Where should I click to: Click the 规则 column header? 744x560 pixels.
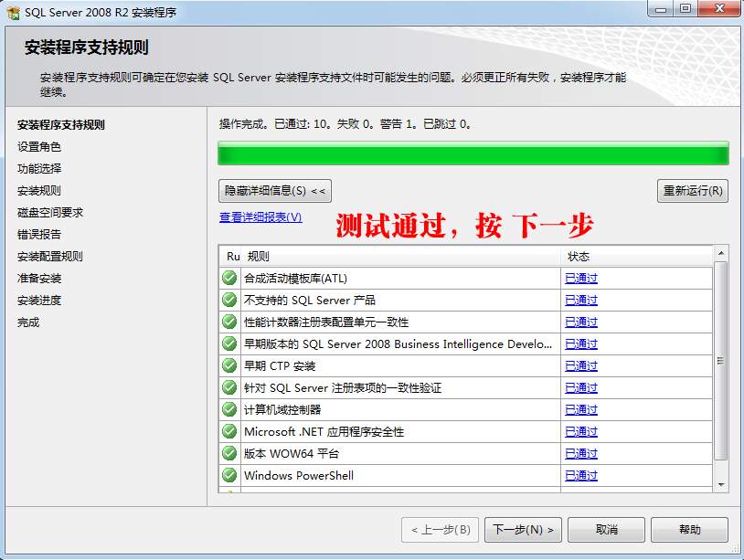(259, 257)
